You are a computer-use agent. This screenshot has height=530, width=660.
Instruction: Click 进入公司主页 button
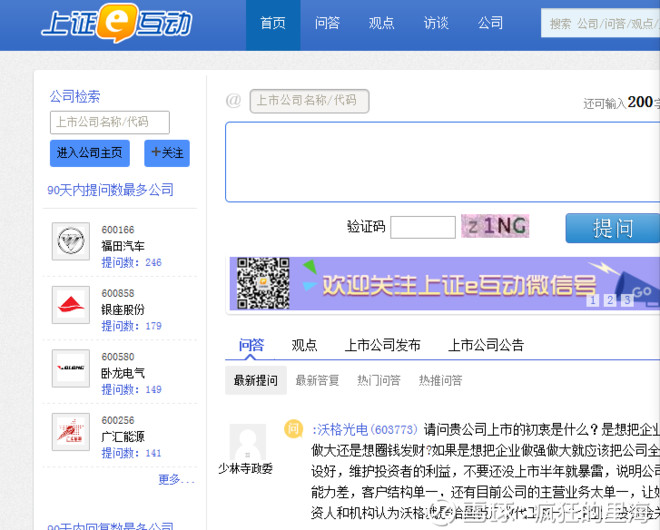[90, 153]
